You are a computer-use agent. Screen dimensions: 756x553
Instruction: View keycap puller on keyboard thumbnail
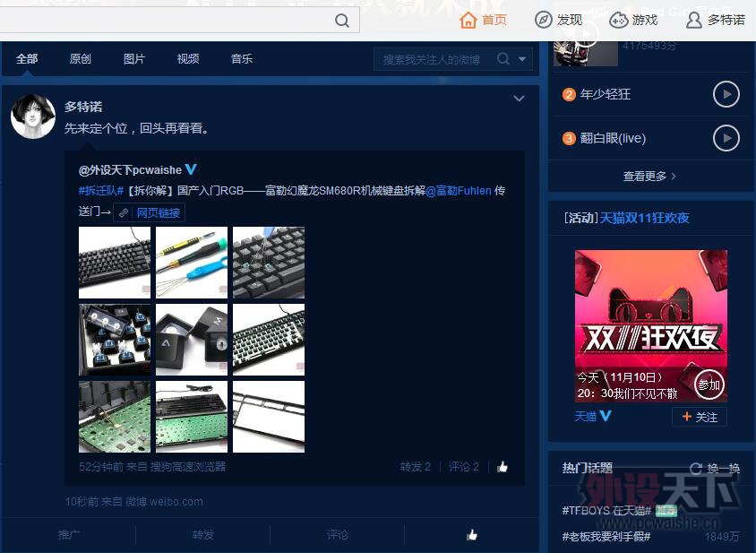point(269,263)
